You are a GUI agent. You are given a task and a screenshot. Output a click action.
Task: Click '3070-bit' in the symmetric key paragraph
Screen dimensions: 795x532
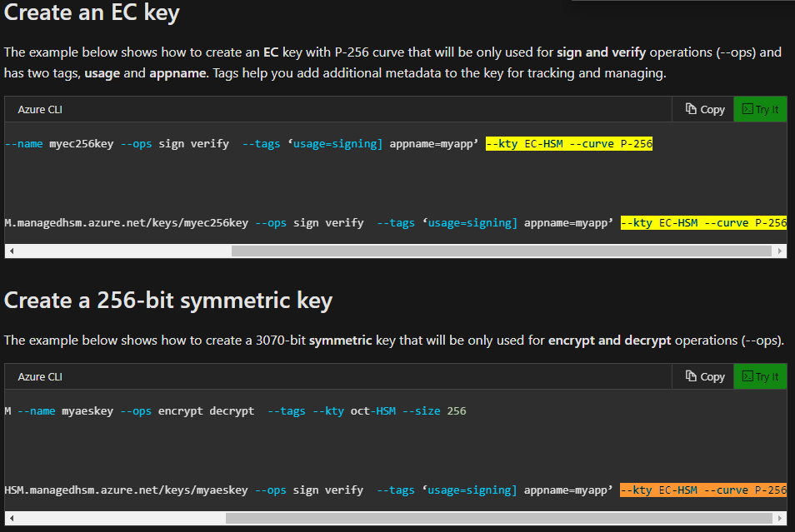coord(280,340)
